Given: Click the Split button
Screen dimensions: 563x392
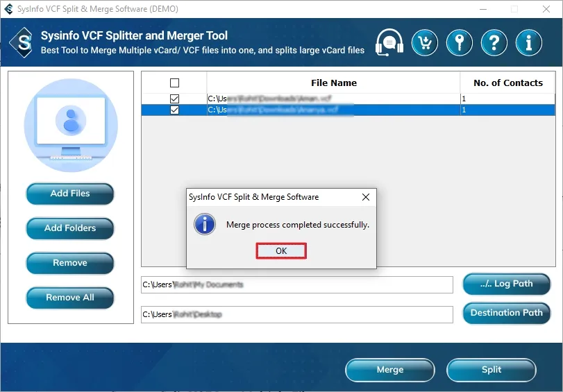Looking at the screenshot, I should point(491,370).
